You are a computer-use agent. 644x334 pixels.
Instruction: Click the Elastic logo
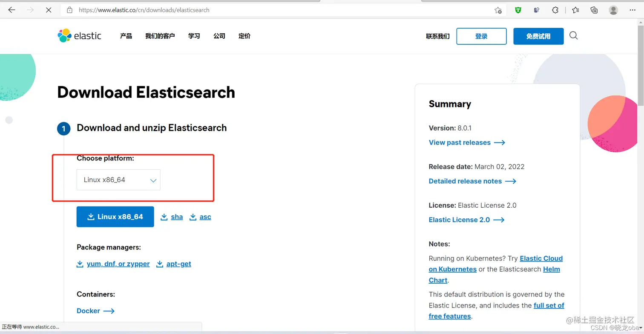[80, 36]
